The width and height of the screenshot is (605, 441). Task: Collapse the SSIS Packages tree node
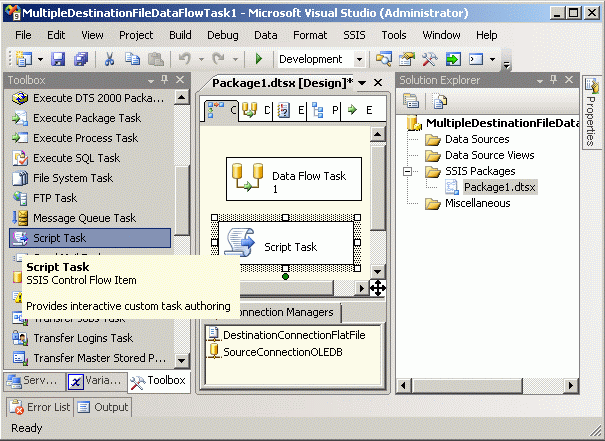[x=407, y=171]
